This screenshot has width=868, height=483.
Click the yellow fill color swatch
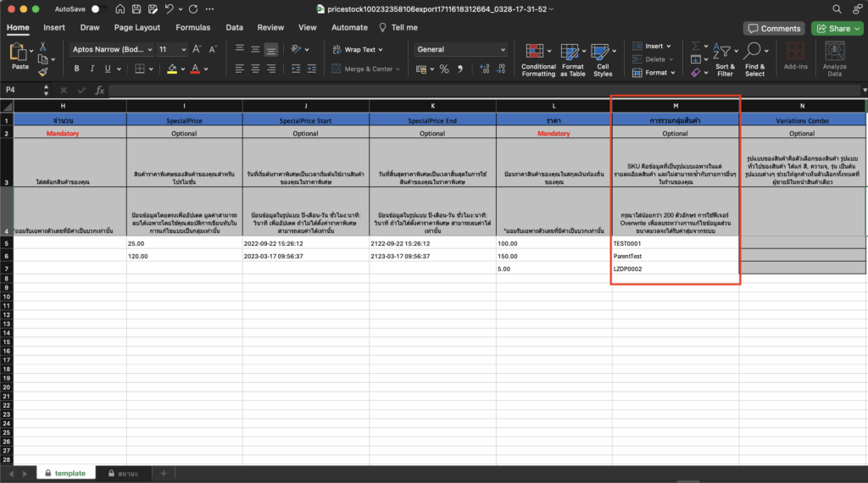pos(172,69)
